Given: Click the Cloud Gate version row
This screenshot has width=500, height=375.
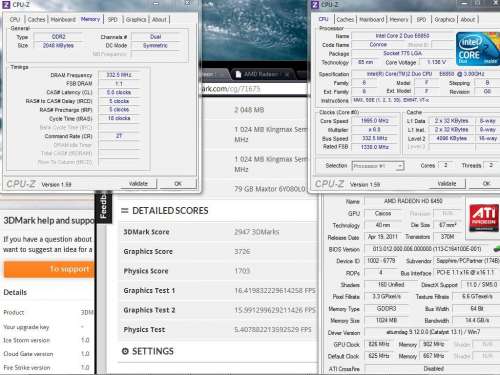Looking at the screenshot, I should (x=46, y=354).
